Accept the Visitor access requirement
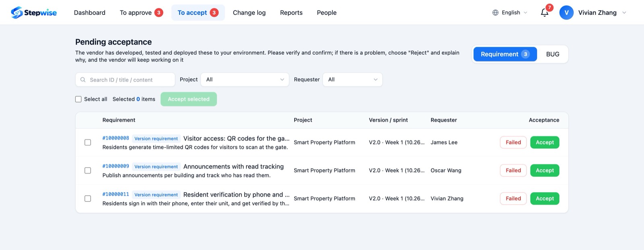This screenshot has width=644, height=250. pyautogui.click(x=545, y=142)
